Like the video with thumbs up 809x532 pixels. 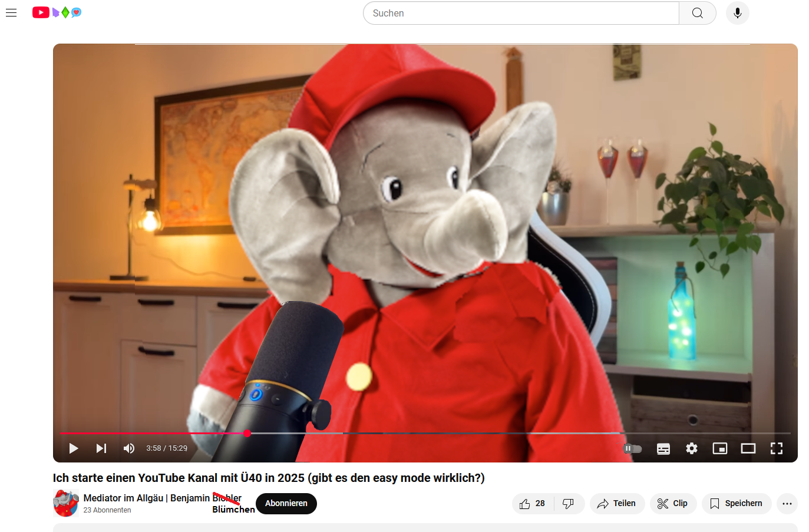click(x=533, y=503)
